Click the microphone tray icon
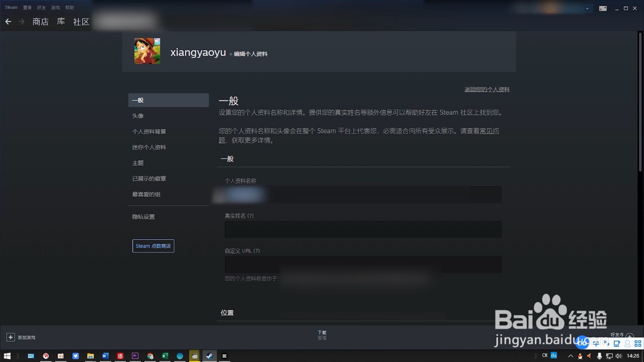The image size is (644, 362). (x=599, y=356)
